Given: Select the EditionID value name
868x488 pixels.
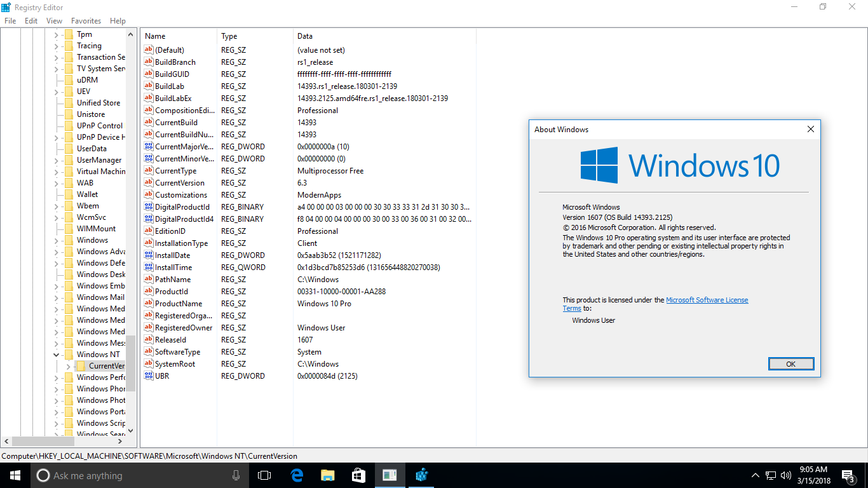Looking at the screenshot, I should (170, 231).
